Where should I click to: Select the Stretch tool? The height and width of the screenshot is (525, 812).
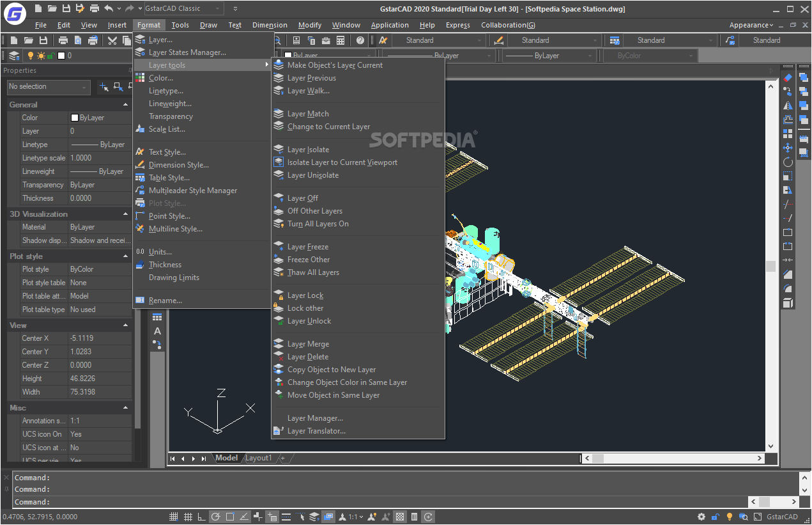tap(788, 190)
